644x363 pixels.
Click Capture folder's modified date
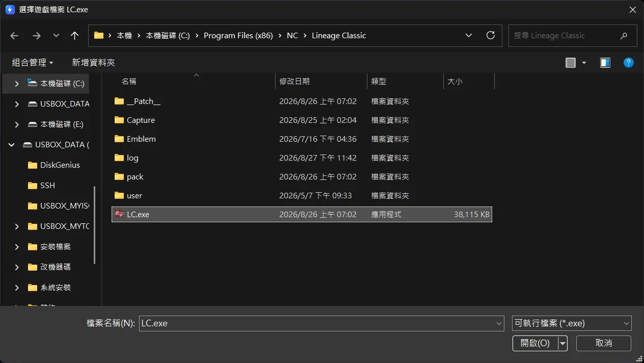pos(318,120)
